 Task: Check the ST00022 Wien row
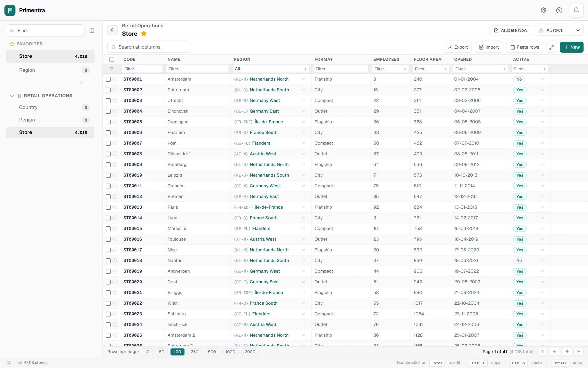(x=108, y=303)
